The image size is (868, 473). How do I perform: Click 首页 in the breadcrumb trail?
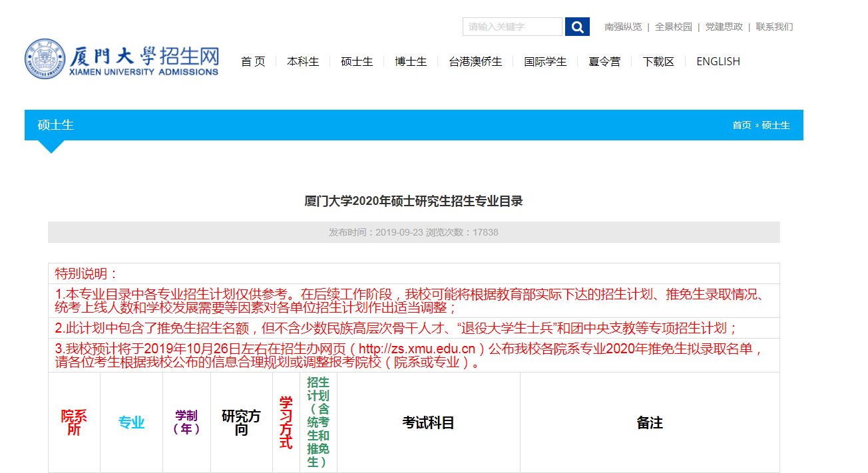pyautogui.click(x=742, y=125)
